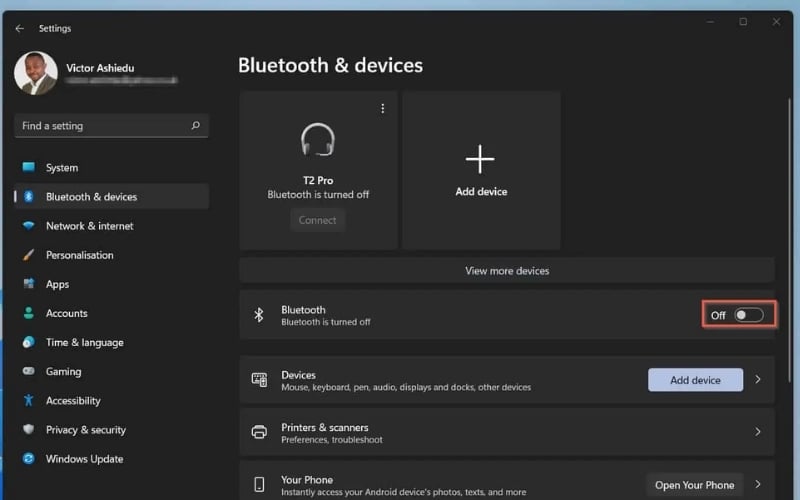Click the Gaming controller icon

28,371
